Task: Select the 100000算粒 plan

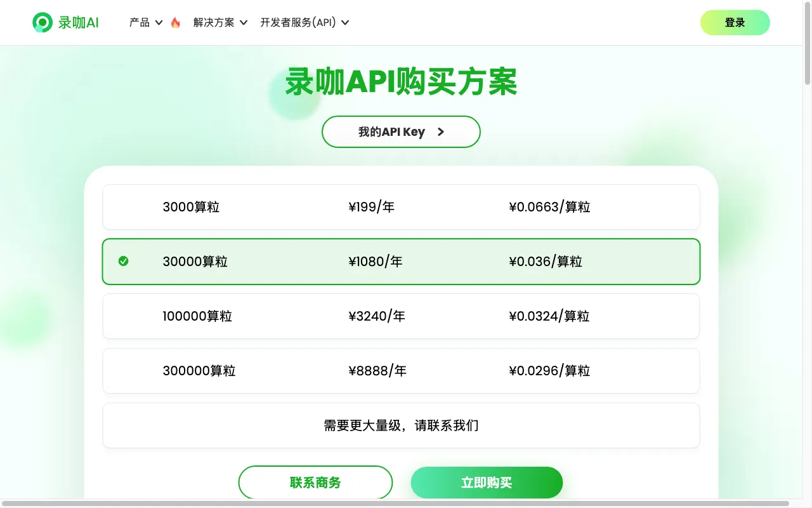Action: click(401, 316)
